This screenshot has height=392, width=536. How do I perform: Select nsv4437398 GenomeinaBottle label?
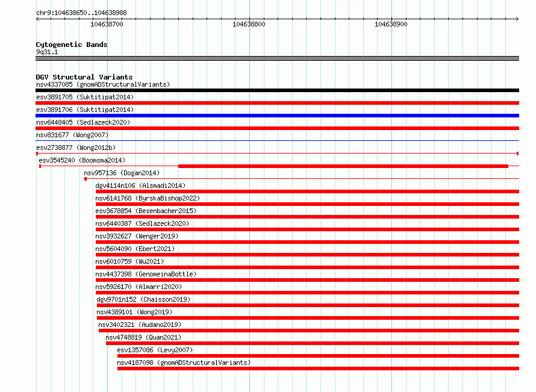[146, 274]
